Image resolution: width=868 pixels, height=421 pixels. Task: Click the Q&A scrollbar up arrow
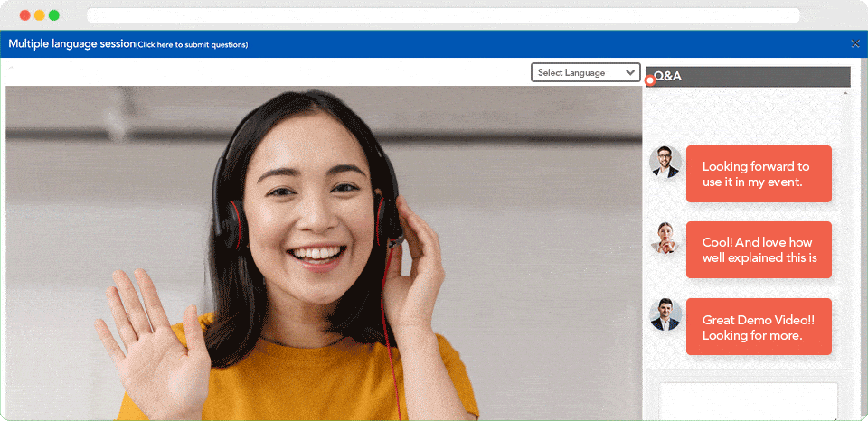(x=844, y=93)
